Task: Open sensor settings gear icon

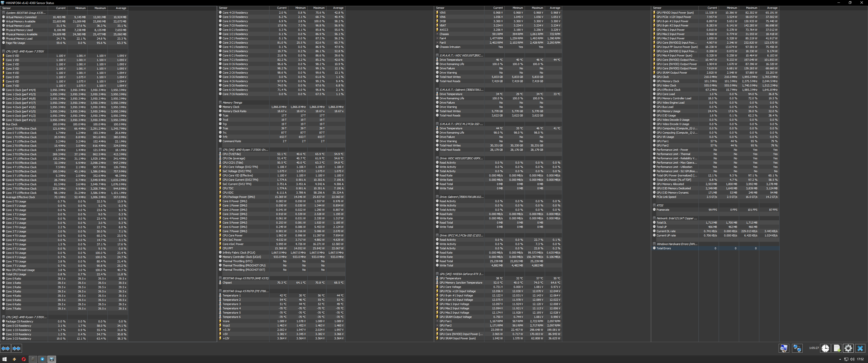Action: tap(848, 349)
